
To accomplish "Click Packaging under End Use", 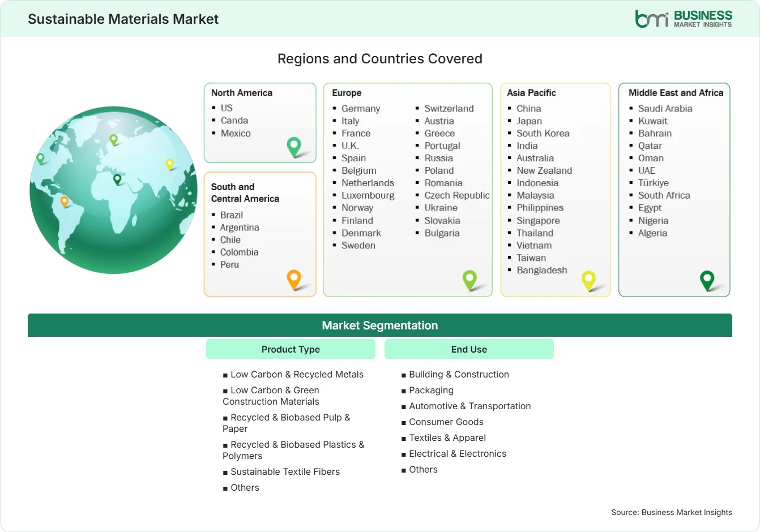I will pos(428,390).
